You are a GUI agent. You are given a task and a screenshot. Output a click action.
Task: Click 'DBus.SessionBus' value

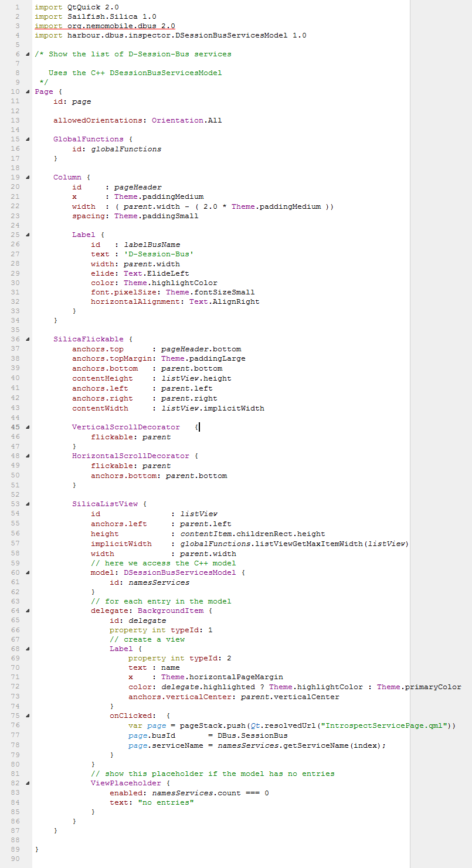[x=253, y=735]
